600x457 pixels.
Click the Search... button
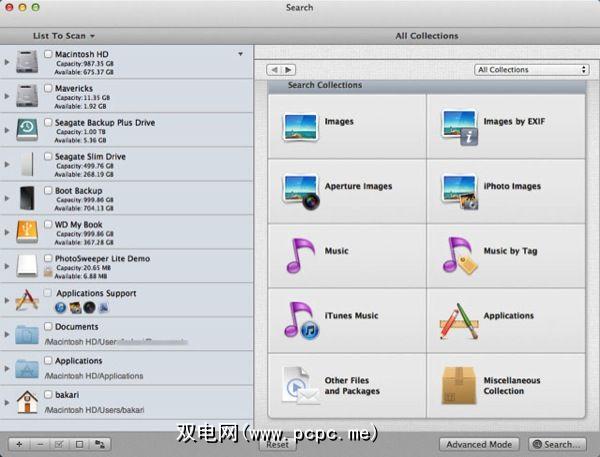tap(557, 444)
